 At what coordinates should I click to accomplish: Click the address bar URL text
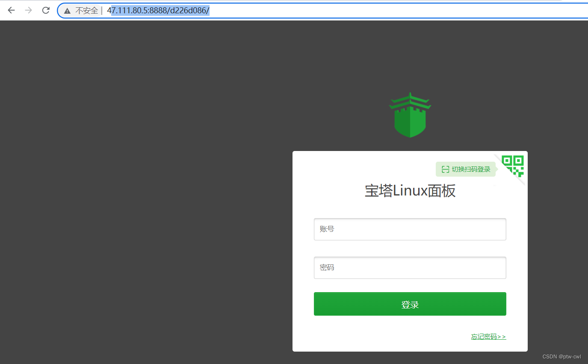[158, 11]
